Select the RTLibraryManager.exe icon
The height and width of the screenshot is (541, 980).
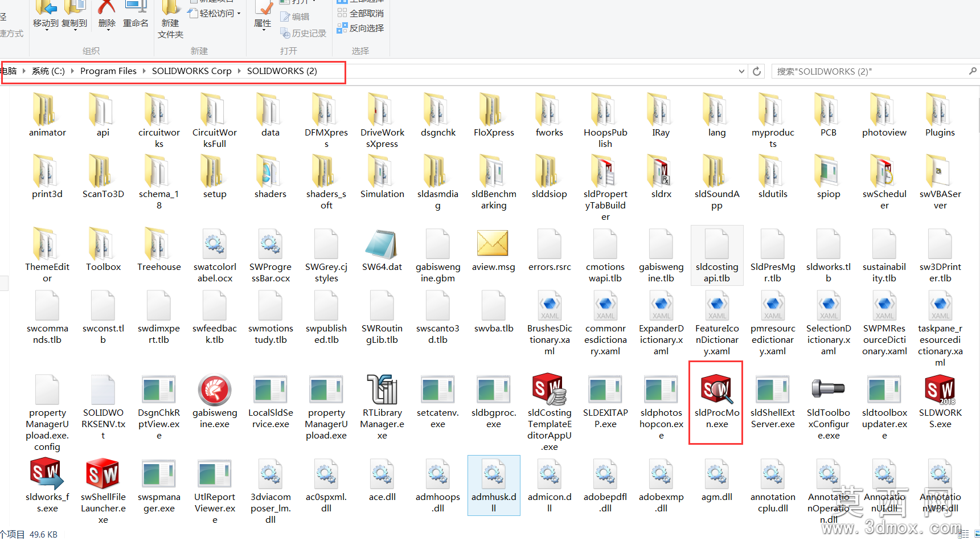pos(382,390)
